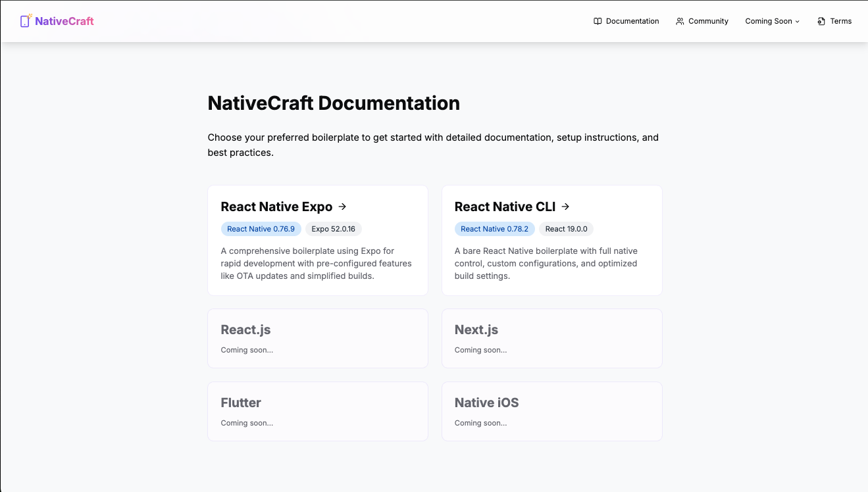Click the Next.js coming soon card
The width and height of the screenshot is (868, 492).
(x=551, y=338)
